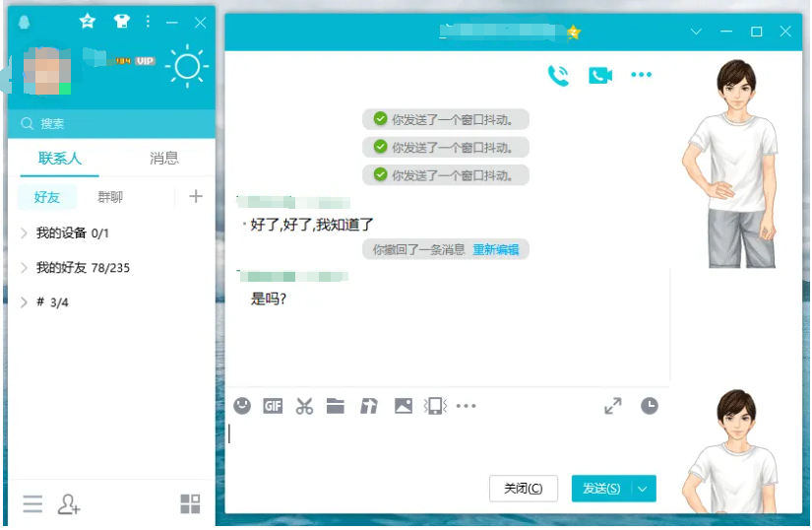The width and height of the screenshot is (812, 530).
Task: Open the app grid icon at bottom right
Action: pos(190,503)
